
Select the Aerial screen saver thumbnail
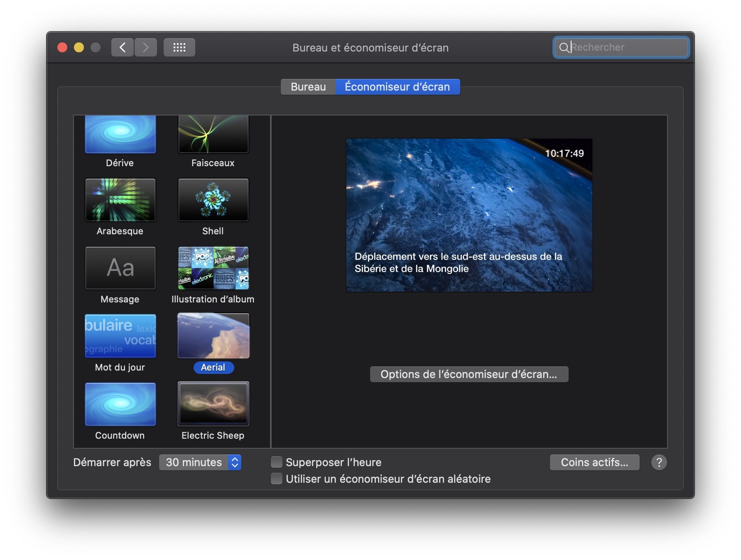(x=213, y=336)
